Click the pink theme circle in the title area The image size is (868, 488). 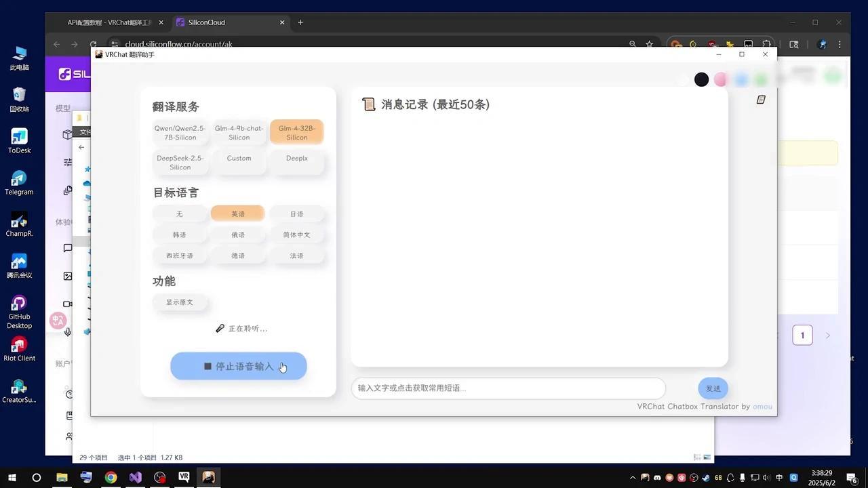click(x=720, y=79)
